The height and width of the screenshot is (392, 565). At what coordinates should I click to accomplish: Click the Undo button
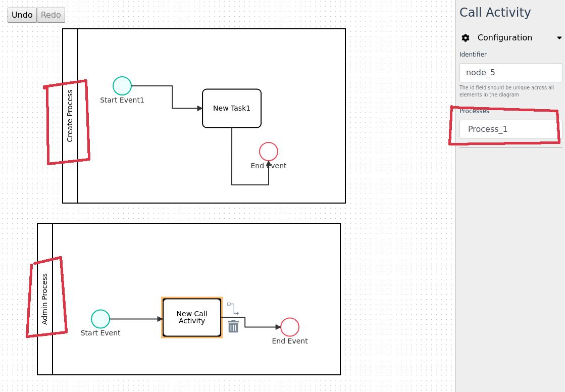coord(22,15)
